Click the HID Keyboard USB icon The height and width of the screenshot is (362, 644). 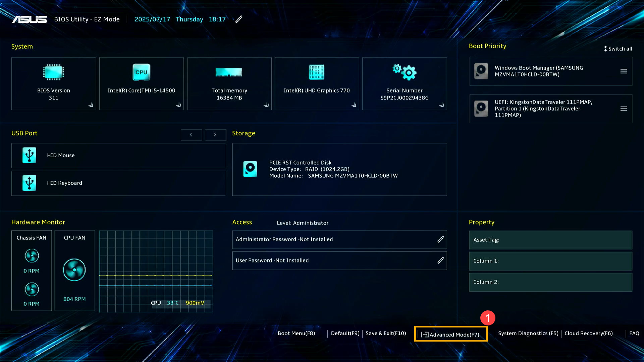(30, 183)
